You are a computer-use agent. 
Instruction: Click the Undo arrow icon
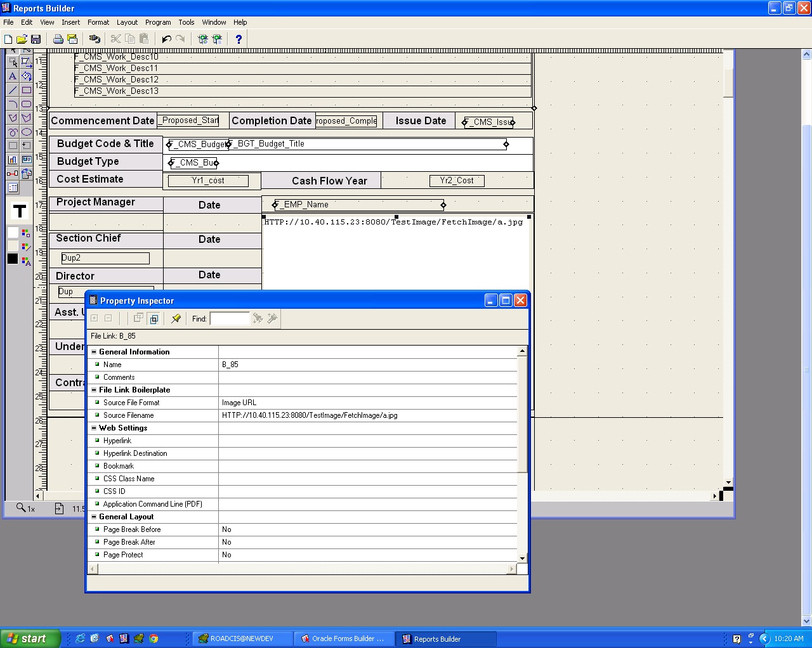coord(166,39)
